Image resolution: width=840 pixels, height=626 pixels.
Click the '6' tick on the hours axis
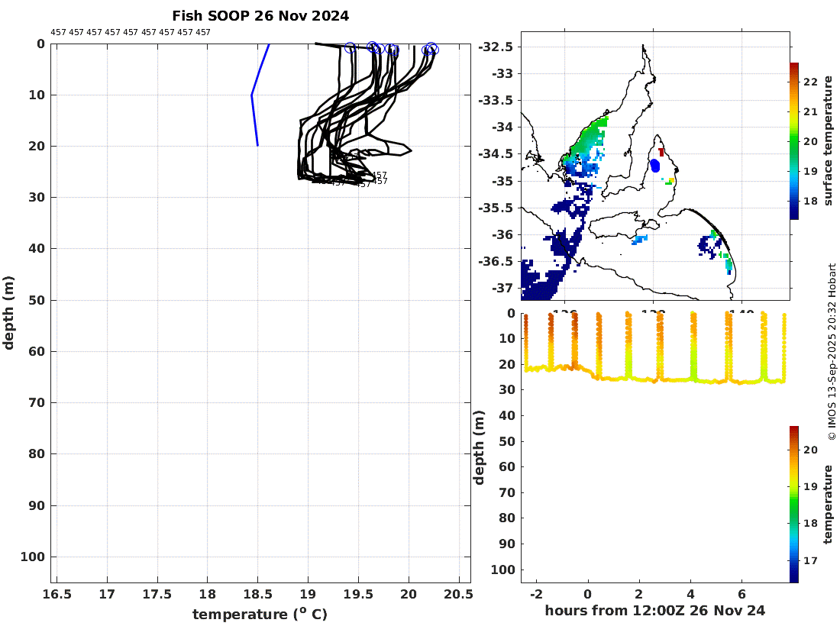(x=742, y=594)
